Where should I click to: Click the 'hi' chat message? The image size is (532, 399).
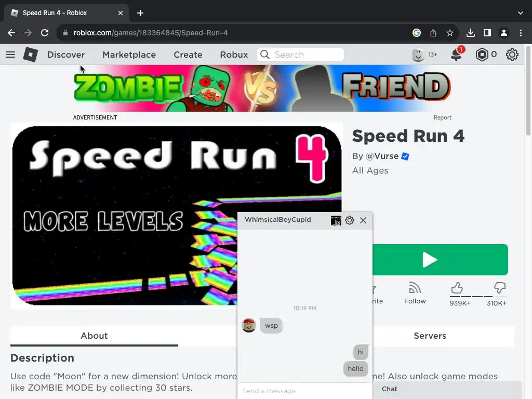(361, 352)
